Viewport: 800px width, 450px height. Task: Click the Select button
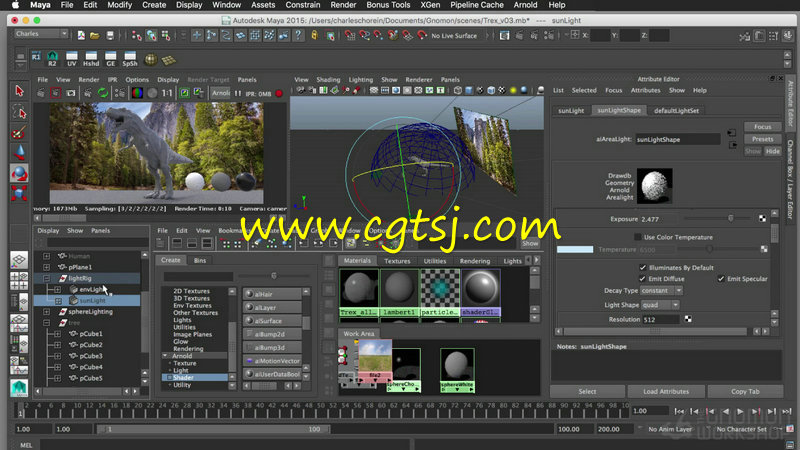[587, 391]
